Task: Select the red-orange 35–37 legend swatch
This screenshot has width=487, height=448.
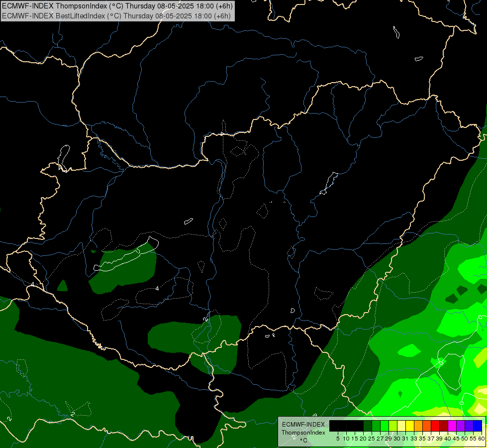Action: 427,426
